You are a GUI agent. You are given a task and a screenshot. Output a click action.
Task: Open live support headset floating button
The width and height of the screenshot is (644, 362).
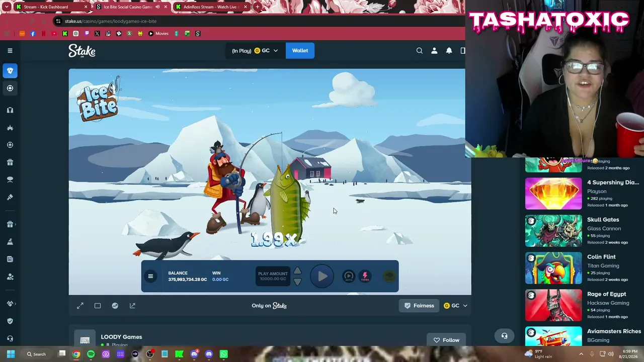tap(504, 336)
